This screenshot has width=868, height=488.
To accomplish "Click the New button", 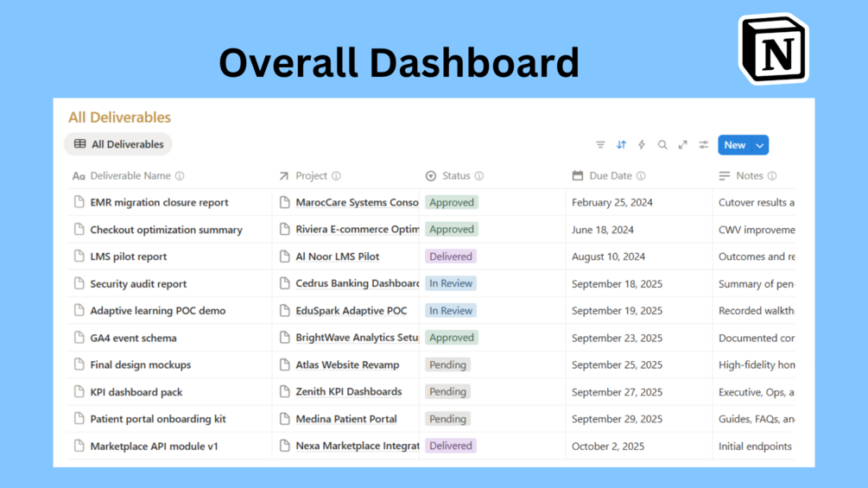I will 735,145.
